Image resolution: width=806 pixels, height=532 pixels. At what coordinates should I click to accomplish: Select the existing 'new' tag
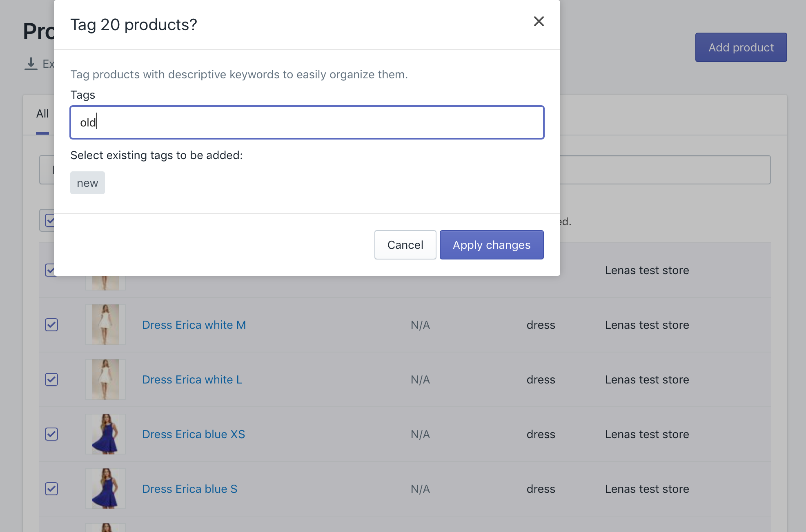click(x=87, y=183)
